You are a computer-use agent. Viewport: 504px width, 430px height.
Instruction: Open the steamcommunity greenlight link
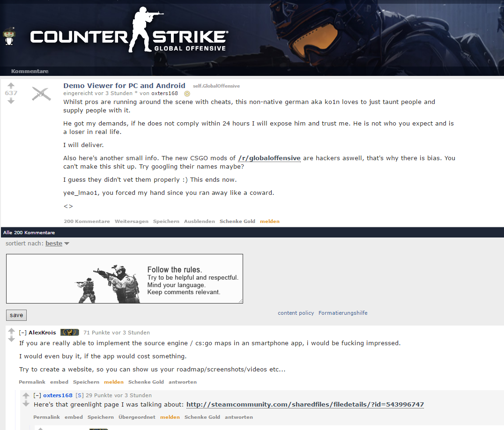(x=305, y=404)
